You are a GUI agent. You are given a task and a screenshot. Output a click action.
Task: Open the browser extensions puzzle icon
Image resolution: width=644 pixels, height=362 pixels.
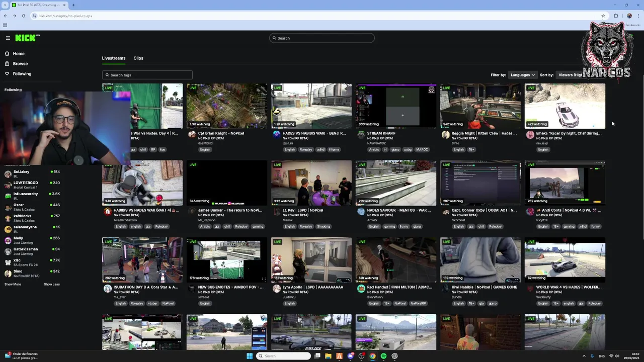616,16
